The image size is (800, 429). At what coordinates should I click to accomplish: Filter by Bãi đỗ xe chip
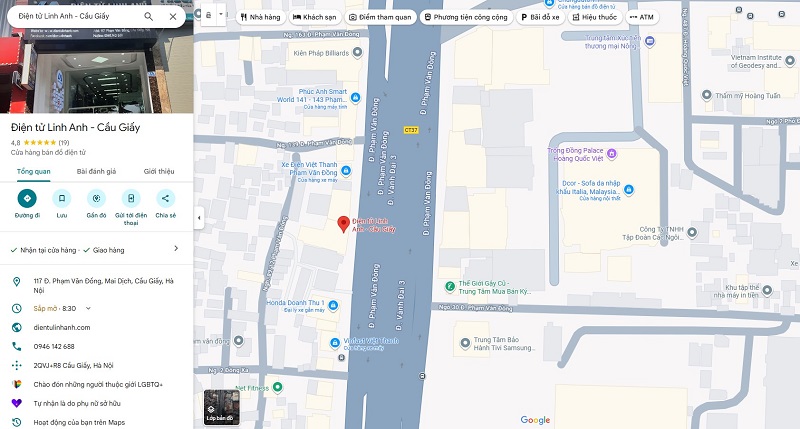(540, 17)
